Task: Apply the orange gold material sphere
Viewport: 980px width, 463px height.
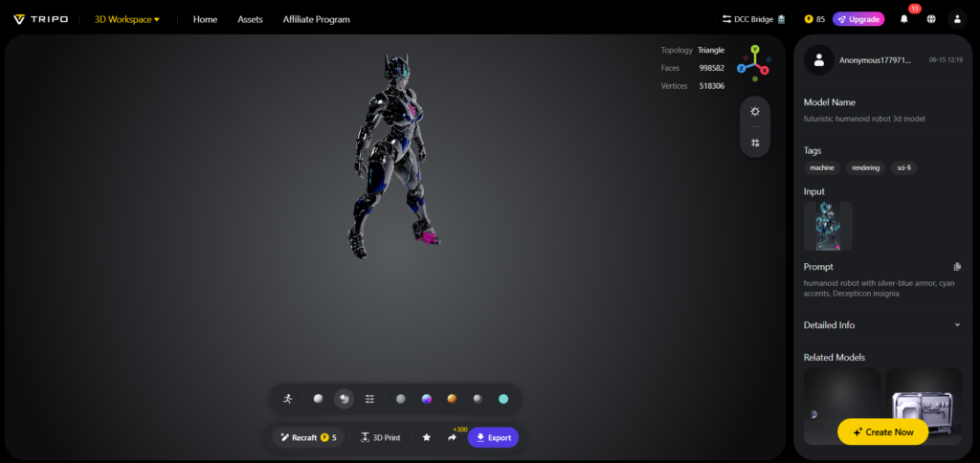Action: pyautogui.click(x=452, y=399)
